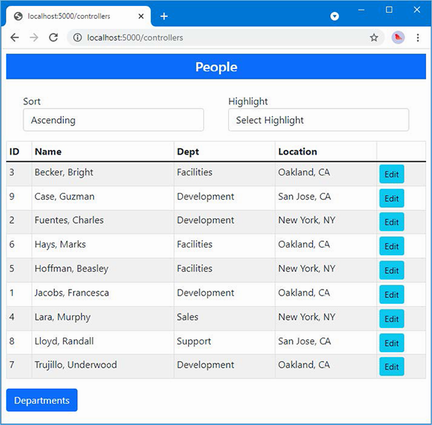Open the browser profile avatar

[398, 37]
